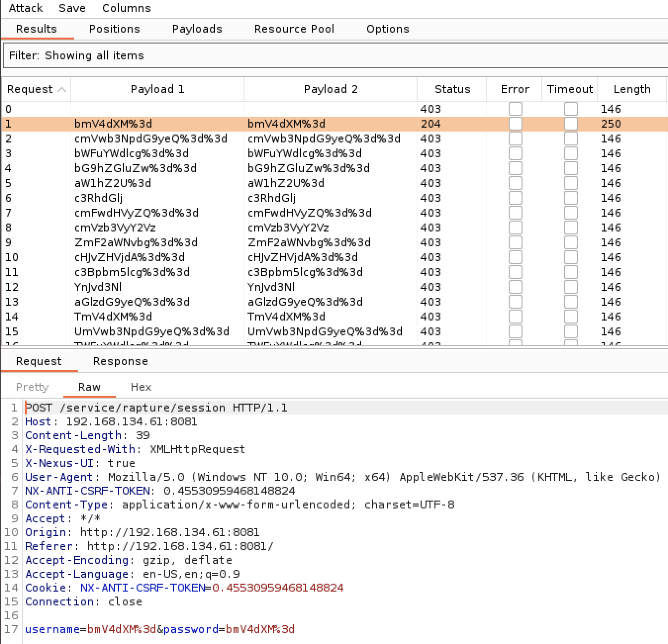This screenshot has width=668, height=644.
Task: Switch to Pretty view
Action: pyautogui.click(x=32, y=387)
